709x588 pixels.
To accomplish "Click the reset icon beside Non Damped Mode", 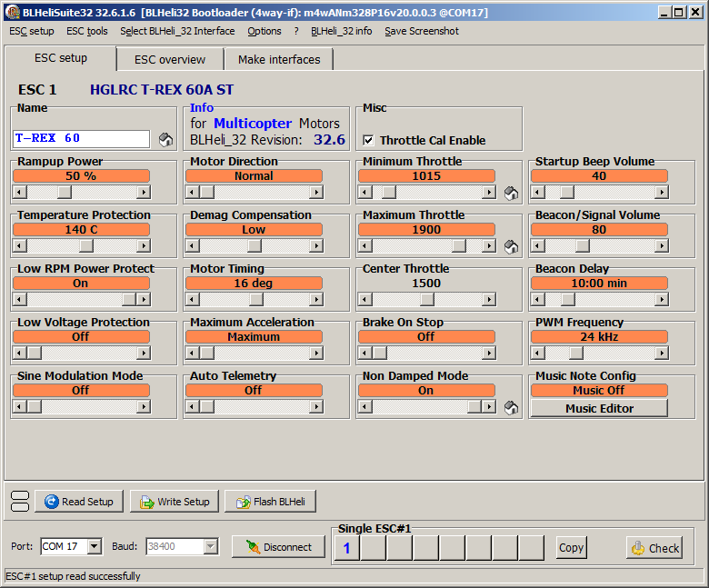I will click(x=511, y=407).
